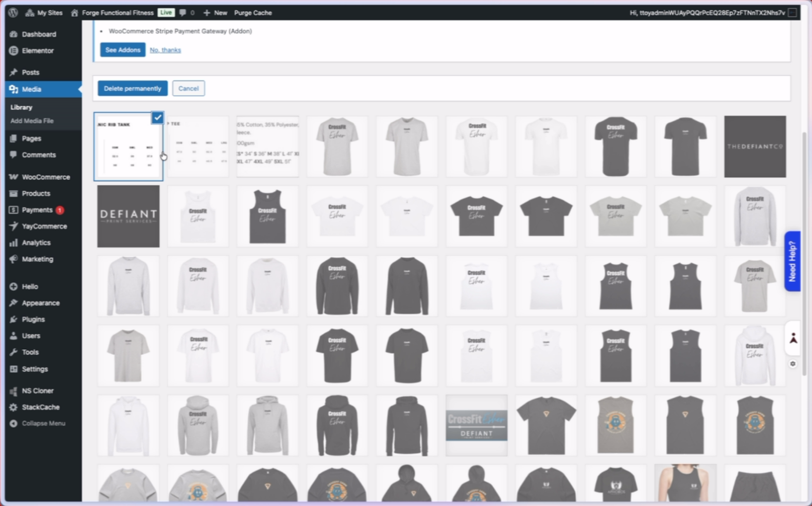Click the Products icon in the sidebar
This screenshot has height=506, width=812.
point(14,193)
